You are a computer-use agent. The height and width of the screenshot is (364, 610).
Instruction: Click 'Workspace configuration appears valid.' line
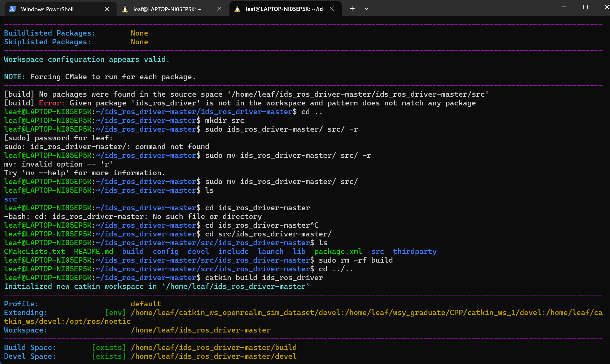click(x=86, y=59)
